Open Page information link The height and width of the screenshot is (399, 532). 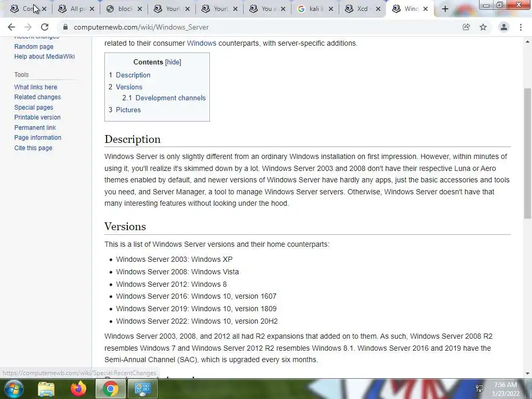(x=37, y=137)
